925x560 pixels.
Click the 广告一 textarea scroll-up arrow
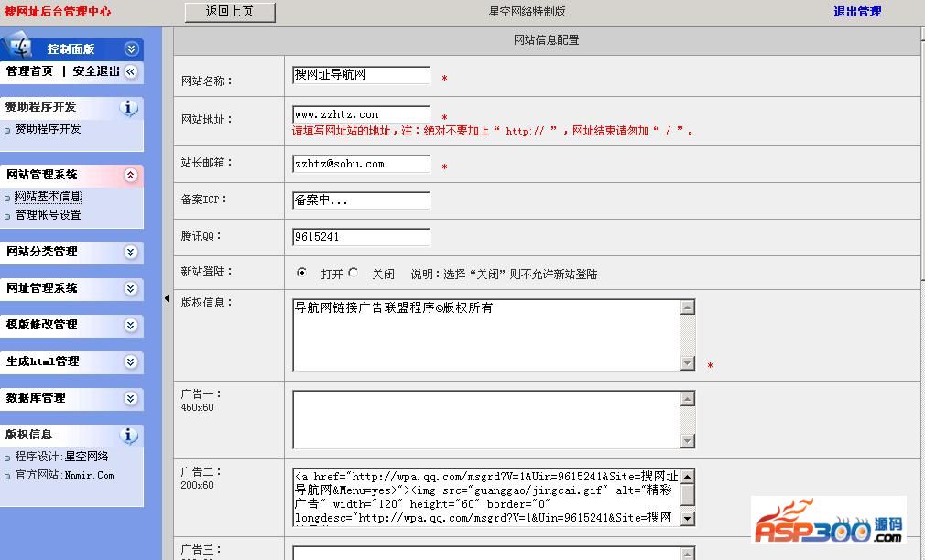click(x=687, y=398)
